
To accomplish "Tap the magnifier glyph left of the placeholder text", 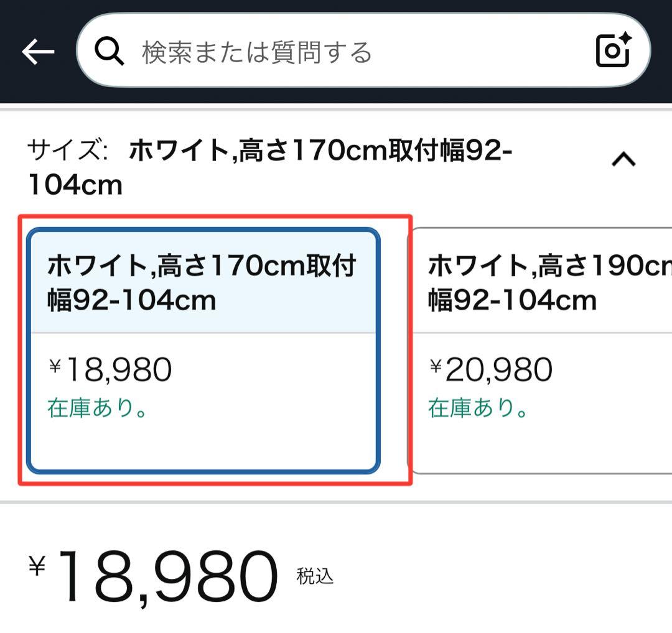I will 110,51.
